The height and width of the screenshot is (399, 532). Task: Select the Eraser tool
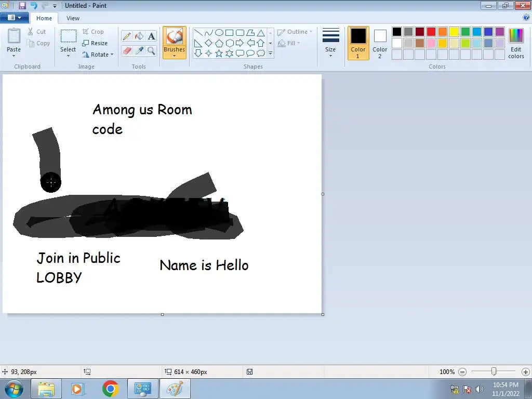(x=127, y=50)
